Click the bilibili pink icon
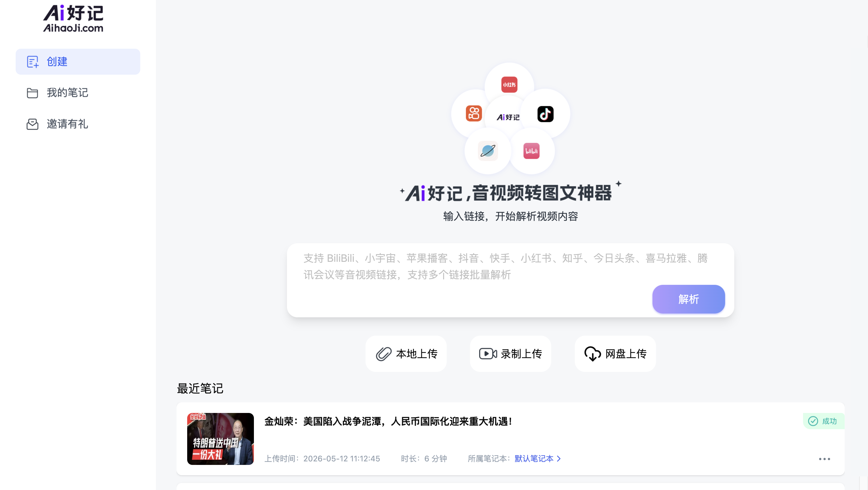868x490 pixels. click(531, 151)
